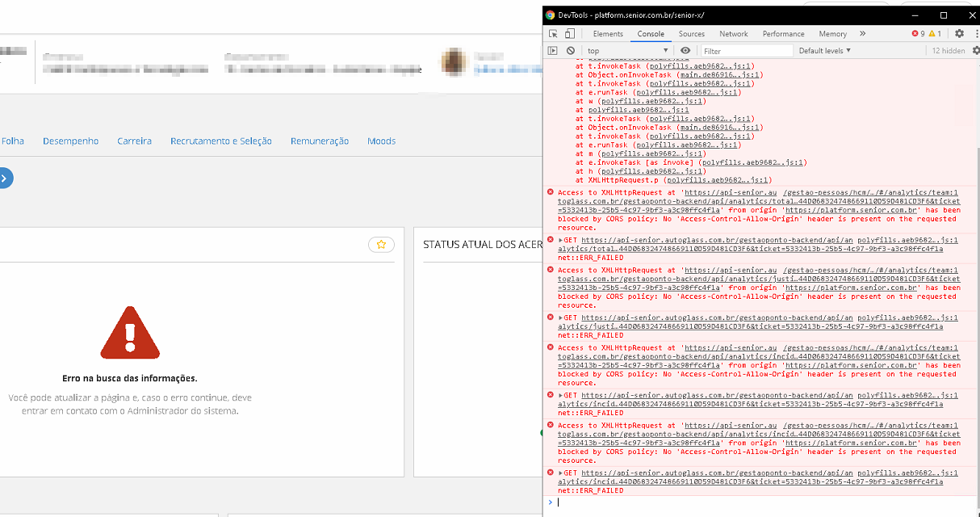This screenshot has width=980, height=517.
Task: Open DevTools settings gear beside warning count
Action: pos(959,34)
